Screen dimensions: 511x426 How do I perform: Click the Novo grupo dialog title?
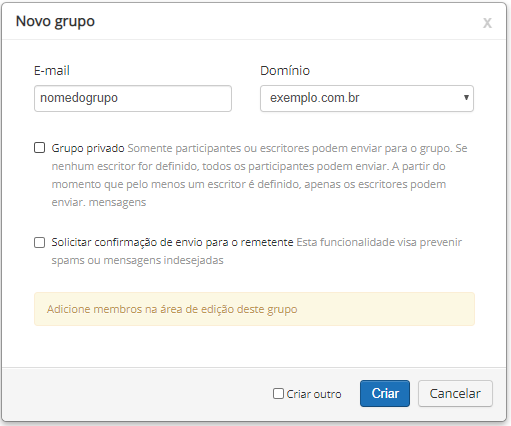point(55,21)
